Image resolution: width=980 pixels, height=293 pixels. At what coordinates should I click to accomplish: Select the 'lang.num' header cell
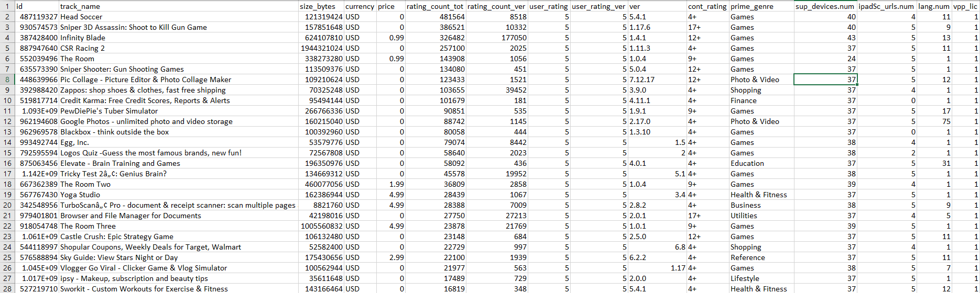[934, 6]
